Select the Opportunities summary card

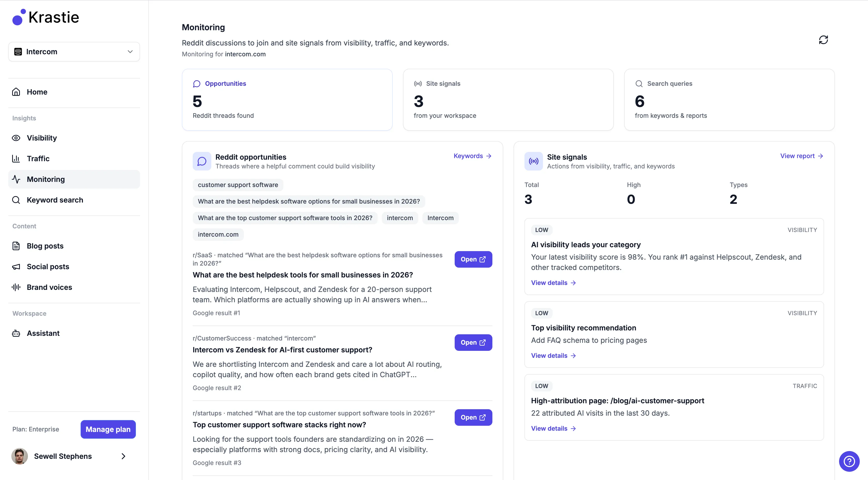coord(287,100)
